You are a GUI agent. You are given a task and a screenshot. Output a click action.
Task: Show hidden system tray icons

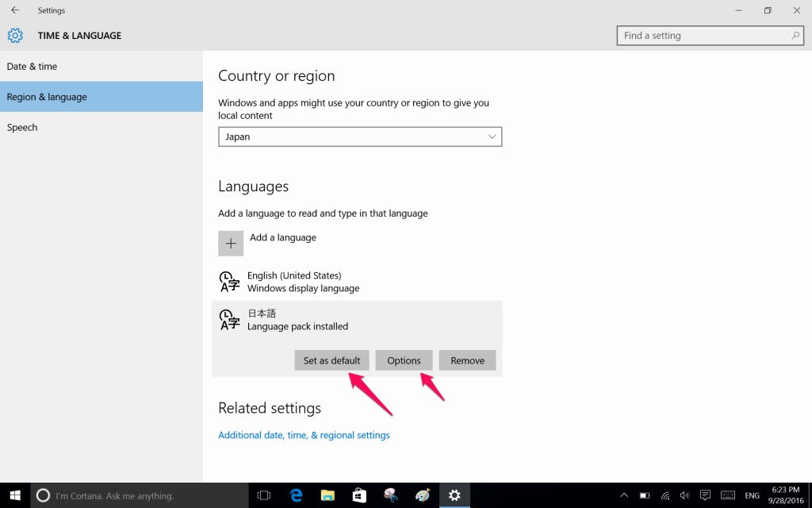pos(624,495)
